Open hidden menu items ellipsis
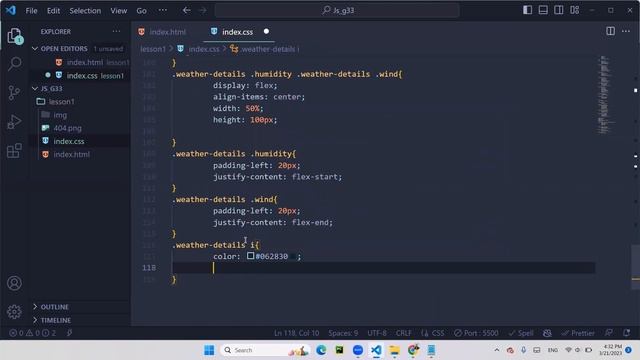This screenshot has height=360, width=640. pos(162,10)
